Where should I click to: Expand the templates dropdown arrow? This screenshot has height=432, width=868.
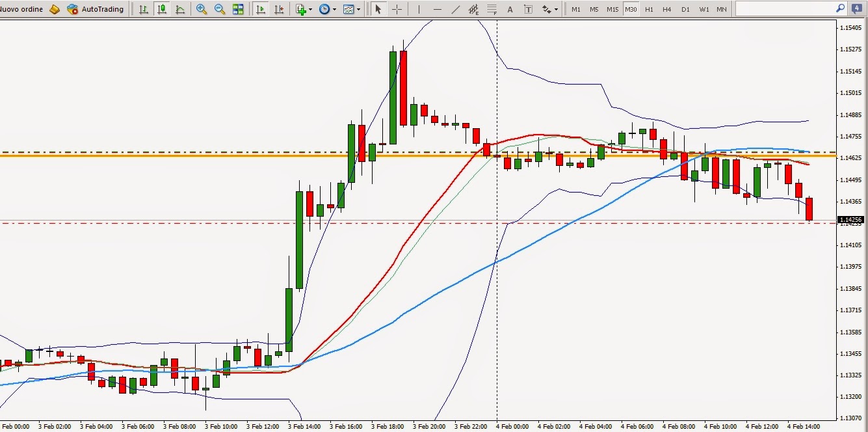click(358, 10)
